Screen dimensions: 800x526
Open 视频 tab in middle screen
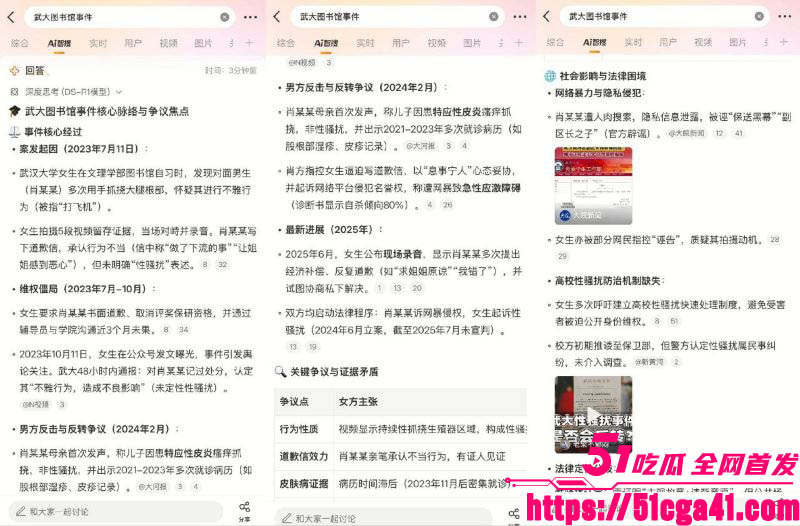tap(436, 43)
